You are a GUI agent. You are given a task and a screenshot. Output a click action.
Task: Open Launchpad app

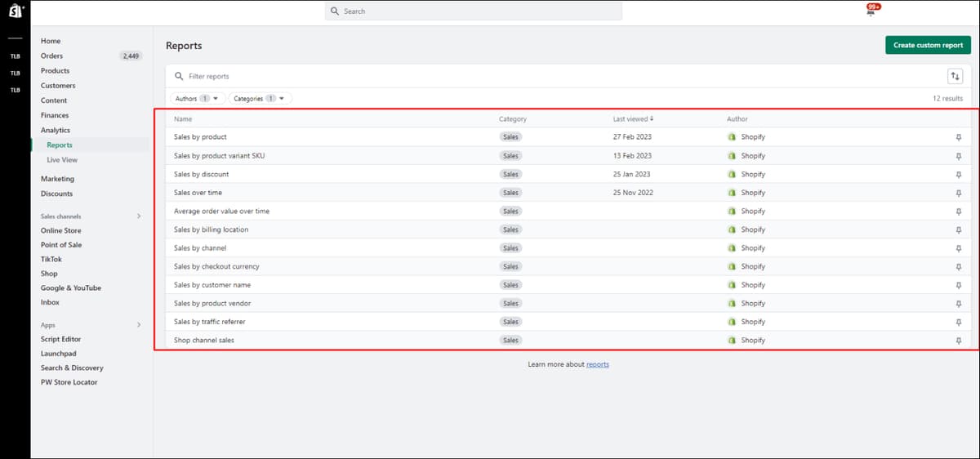58,354
